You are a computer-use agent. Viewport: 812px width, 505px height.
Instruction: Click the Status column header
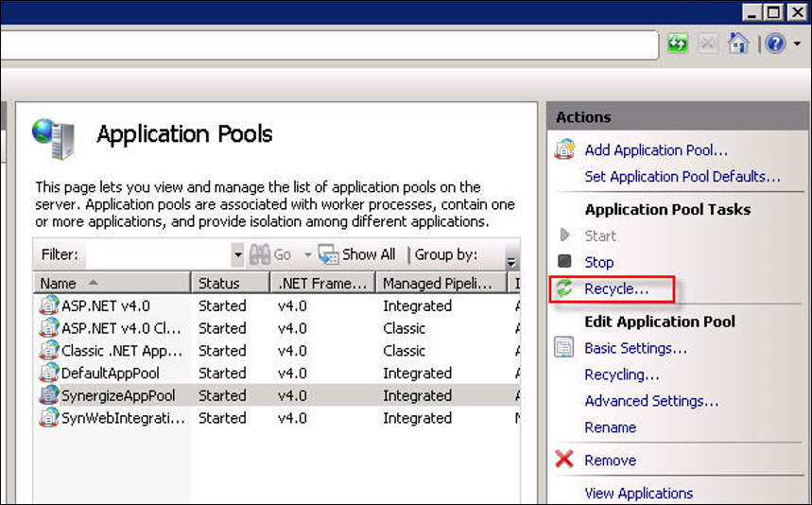(231, 283)
